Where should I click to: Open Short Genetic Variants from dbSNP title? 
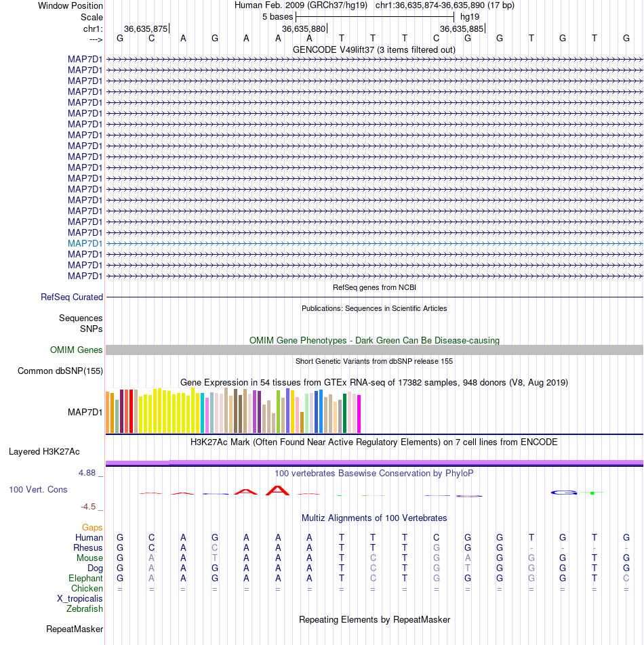(374, 361)
